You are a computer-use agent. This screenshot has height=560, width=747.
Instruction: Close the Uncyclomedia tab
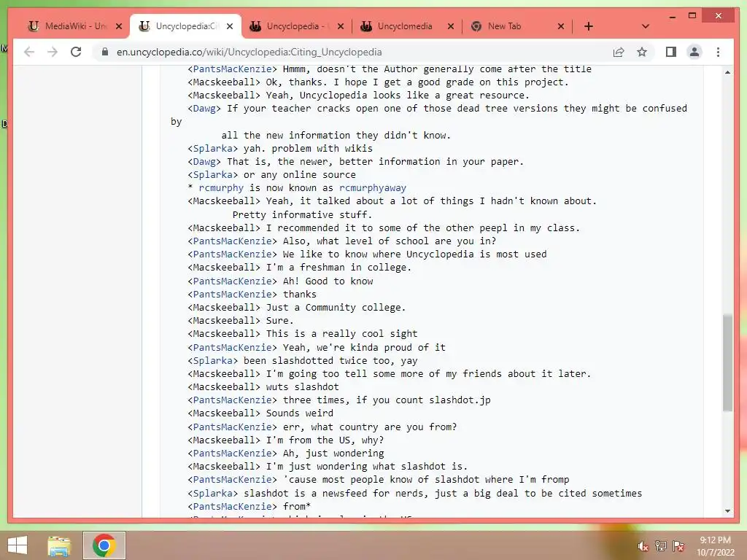pyautogui.click(x=451, y=26)
